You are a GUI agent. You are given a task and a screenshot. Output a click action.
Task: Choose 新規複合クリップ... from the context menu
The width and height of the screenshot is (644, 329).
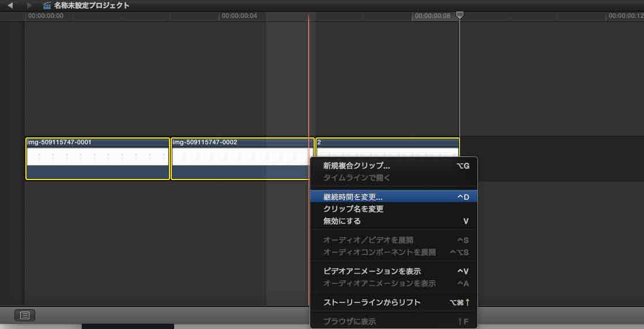(x=356, y=166)
